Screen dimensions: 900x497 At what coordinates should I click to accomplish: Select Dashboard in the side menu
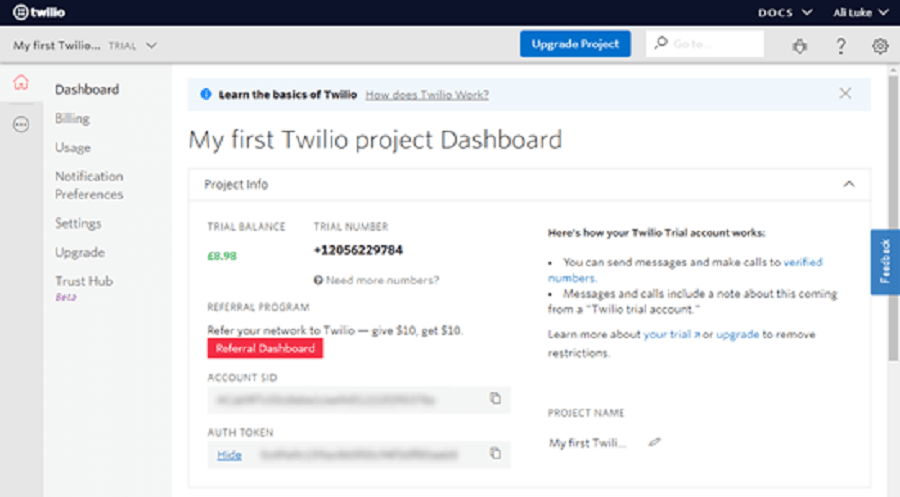[x=87, y=90]
